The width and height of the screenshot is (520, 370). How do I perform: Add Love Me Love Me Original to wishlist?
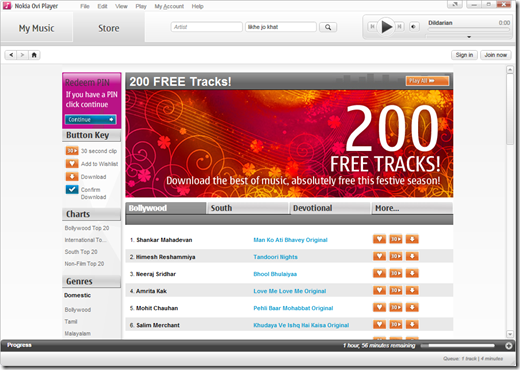379,290
